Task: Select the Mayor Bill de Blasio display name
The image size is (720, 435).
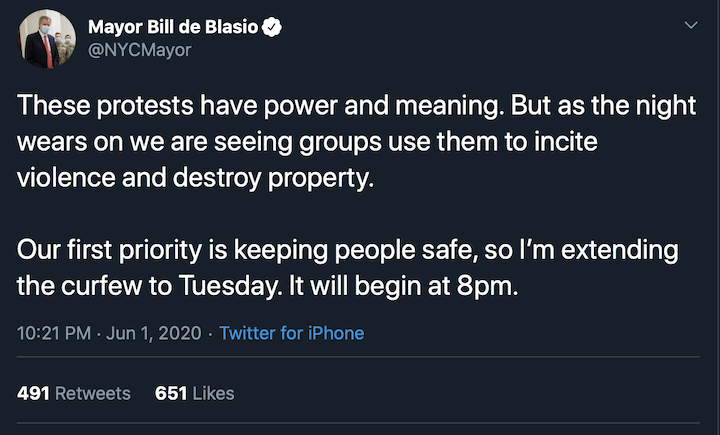Action: click(173, 27)
